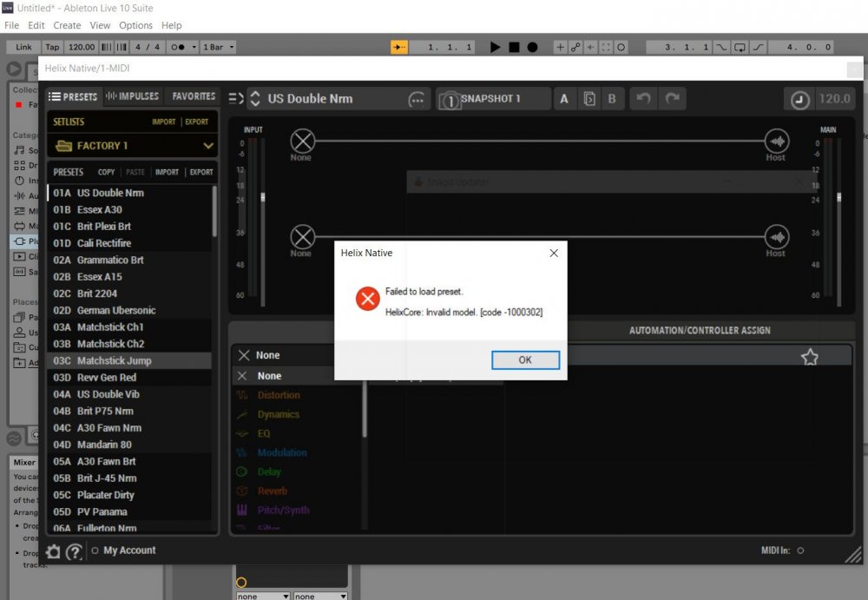Viewport: 868px width, 600px height.
Task: Toggle the Punch-In switch
Action: [x=721, y=47]
